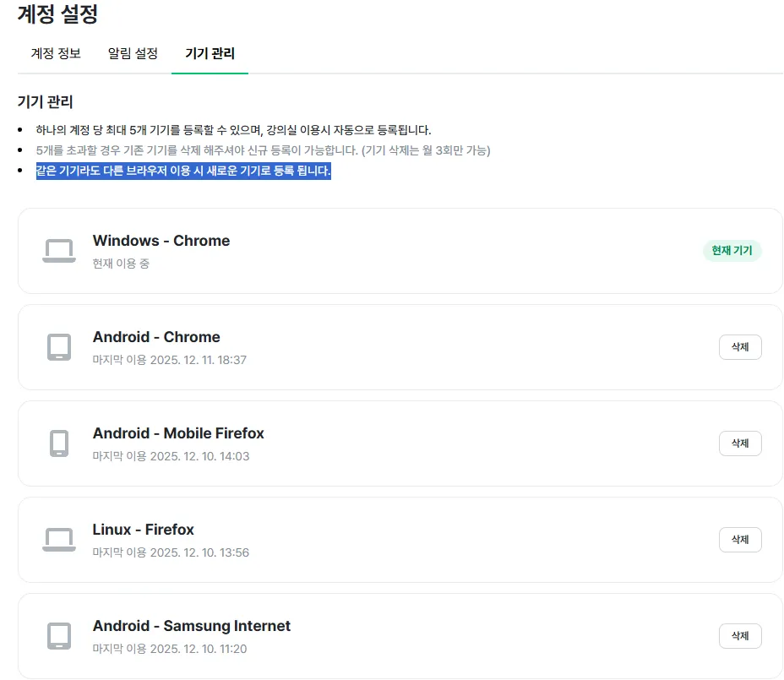This screenshot has width=784, height=680.
Task: Click the Android - Samsung Internet device title
Action: [191, 626]
